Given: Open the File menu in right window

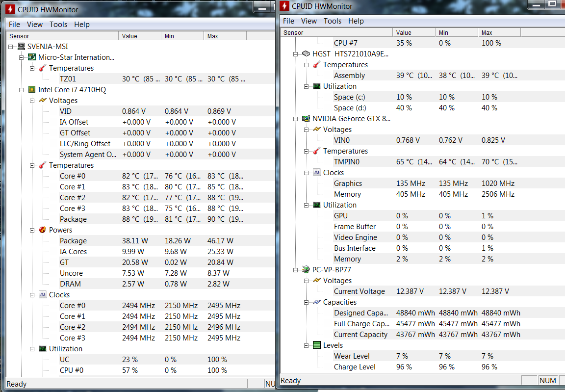Looking at the screenshot, I should (x=288, y=21).
